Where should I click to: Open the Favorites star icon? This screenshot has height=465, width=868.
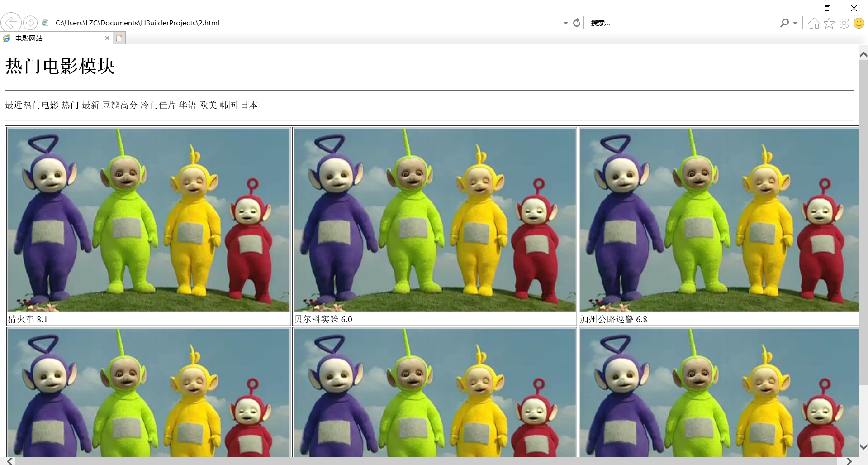(x=829, y=23)
